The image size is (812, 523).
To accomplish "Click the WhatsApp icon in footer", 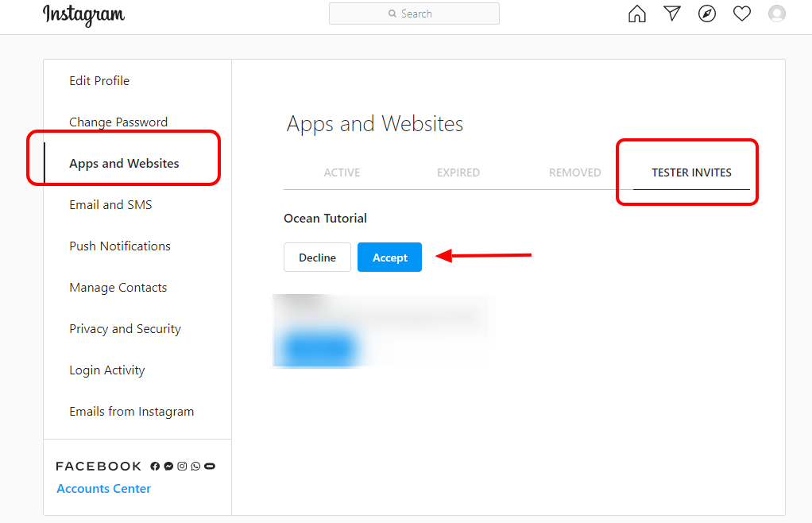I will [195, 466].
